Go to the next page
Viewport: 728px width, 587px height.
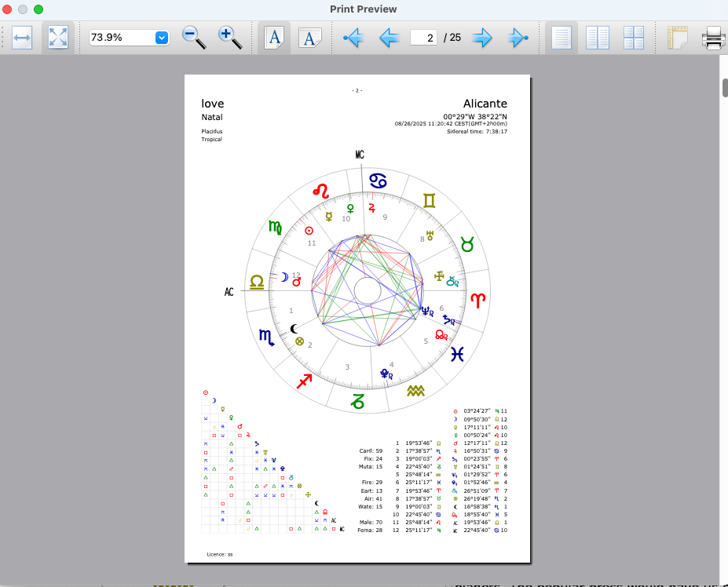click(481, 37)
